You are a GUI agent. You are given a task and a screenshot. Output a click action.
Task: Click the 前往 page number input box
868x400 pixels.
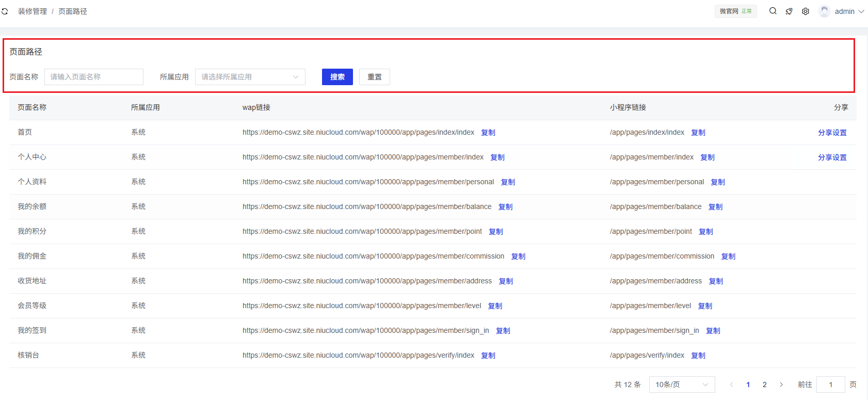click(830, 385)
